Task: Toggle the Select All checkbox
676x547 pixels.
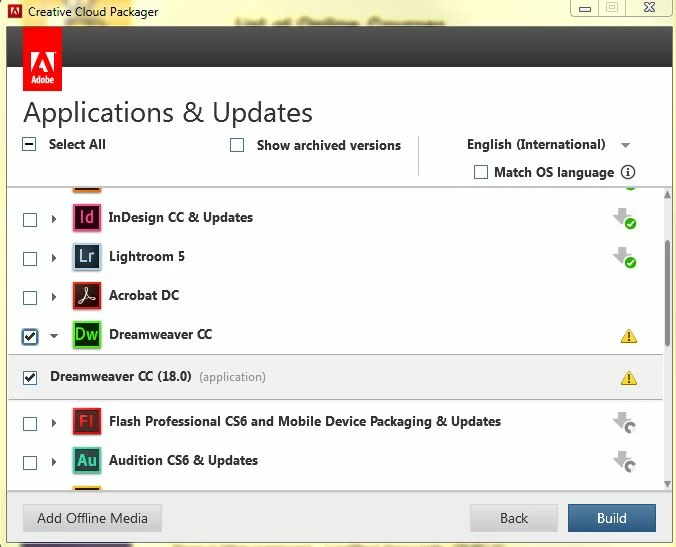Action: (29, 144)
